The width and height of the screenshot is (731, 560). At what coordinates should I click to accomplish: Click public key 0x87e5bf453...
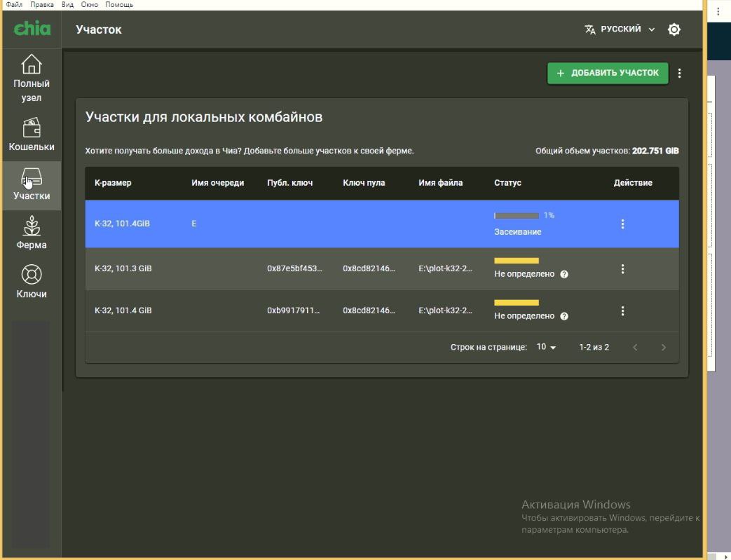294,268
